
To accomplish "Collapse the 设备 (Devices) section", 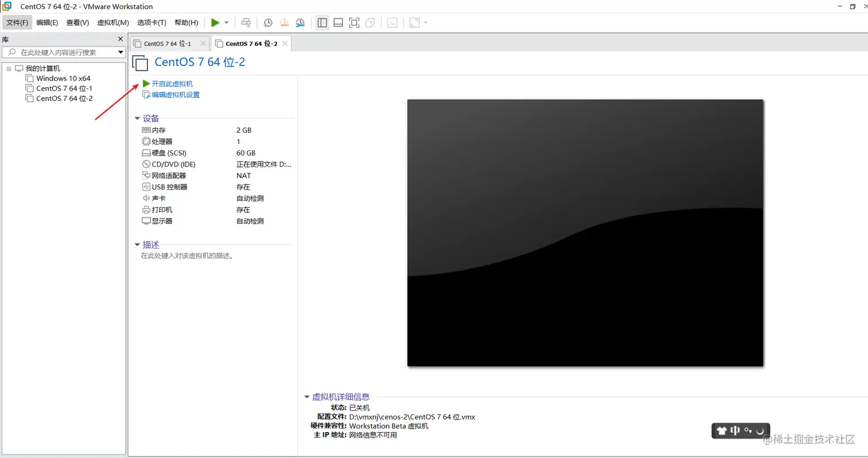I will pos(137,118).
